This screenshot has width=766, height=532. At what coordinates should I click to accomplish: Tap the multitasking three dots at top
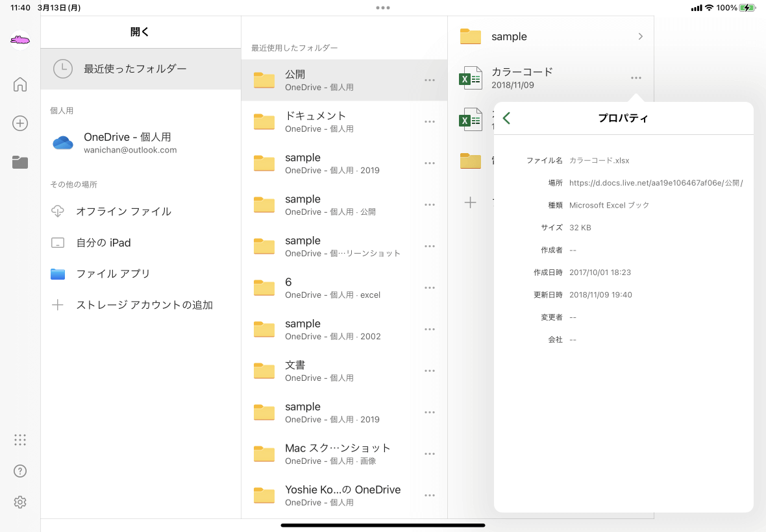(383, 8)
